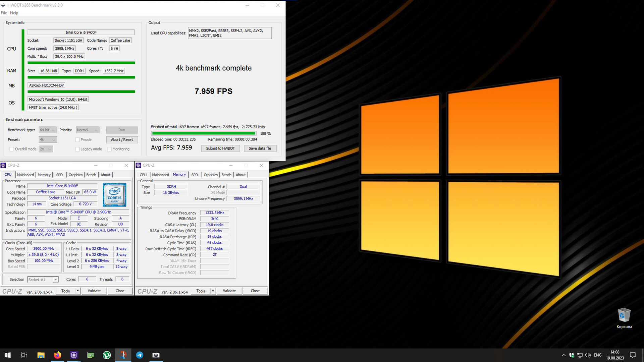Expand Tools arrow in right CPU-Z
The width and height of the screenshot is (644, 362).
pyautogui.click(x=213, y=291)
